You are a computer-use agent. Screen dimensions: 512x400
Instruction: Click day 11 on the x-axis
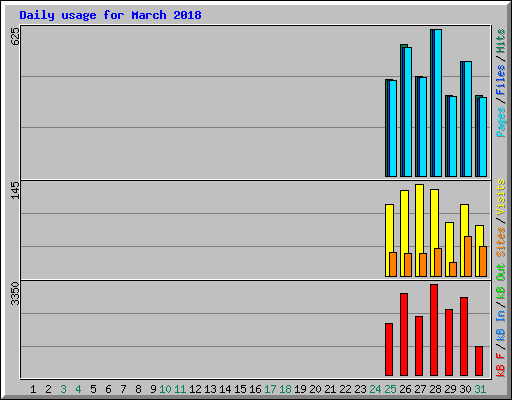tap(180, 389)
